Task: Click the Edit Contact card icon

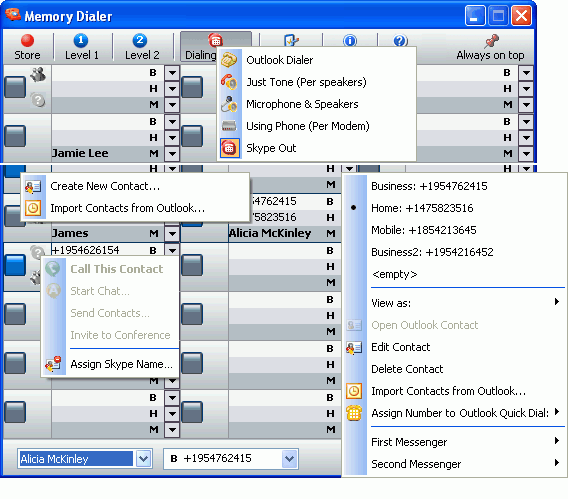Action: coord(354,348)
